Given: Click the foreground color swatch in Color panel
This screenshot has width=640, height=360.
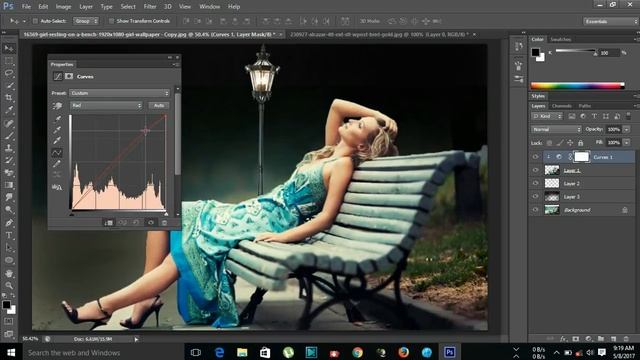Looking at the screenshot, I should point(536,52).
